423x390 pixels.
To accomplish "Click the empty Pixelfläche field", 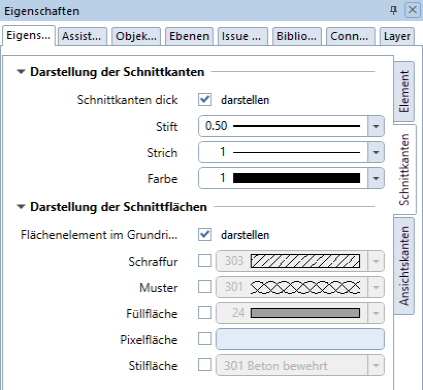I will [x=300, y=339].
